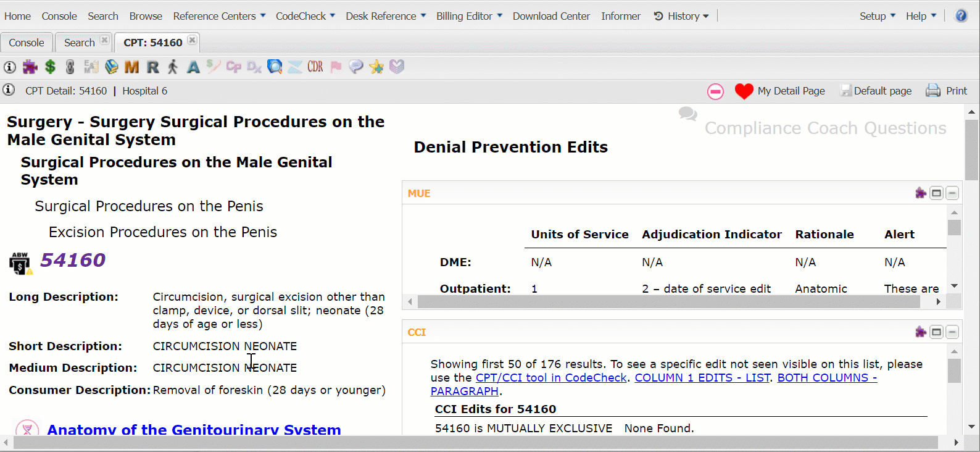The width and height of the screenshot is (980, 452).
Task: Open the Billing Editor dropdown menu
Action: [469, 16]
